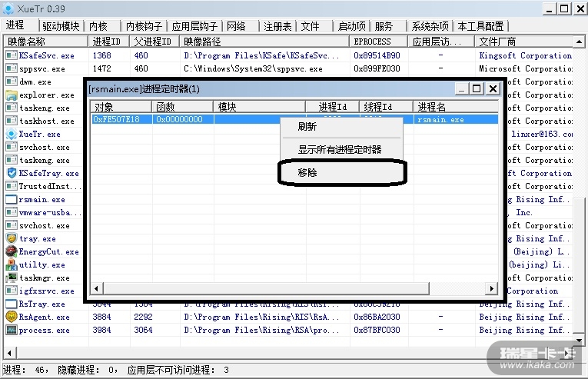Switch to the 系统杂项 tab

pyautogui.click(x=430, y=26)
